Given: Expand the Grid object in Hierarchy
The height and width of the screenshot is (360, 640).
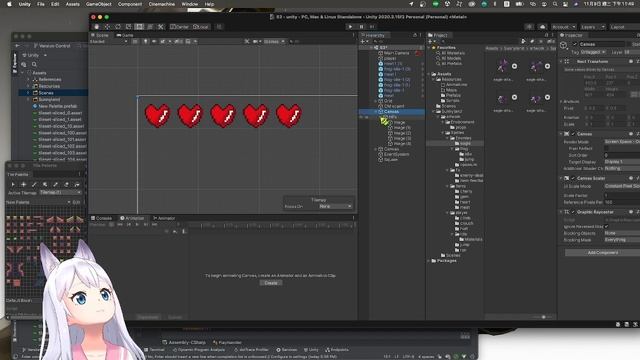Looking at the screenshot, I should pyautogui.click(x=376, y=101).
